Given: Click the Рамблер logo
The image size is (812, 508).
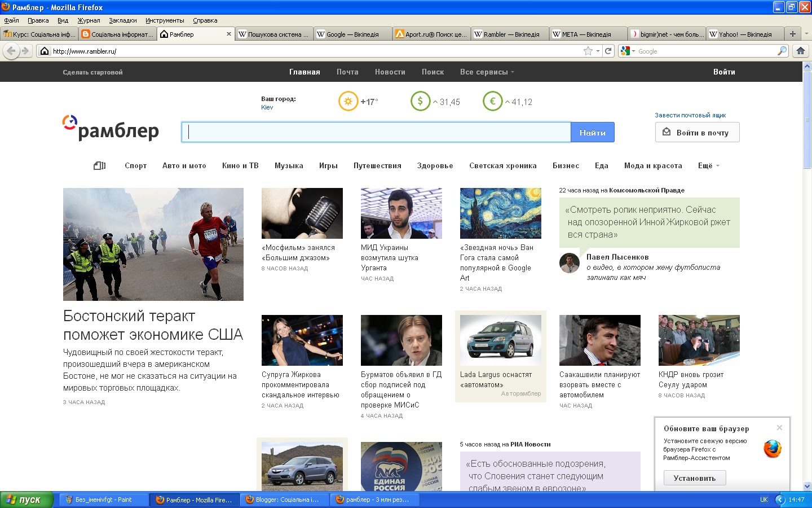Looking at the screenshot, I should click(111, 129).
